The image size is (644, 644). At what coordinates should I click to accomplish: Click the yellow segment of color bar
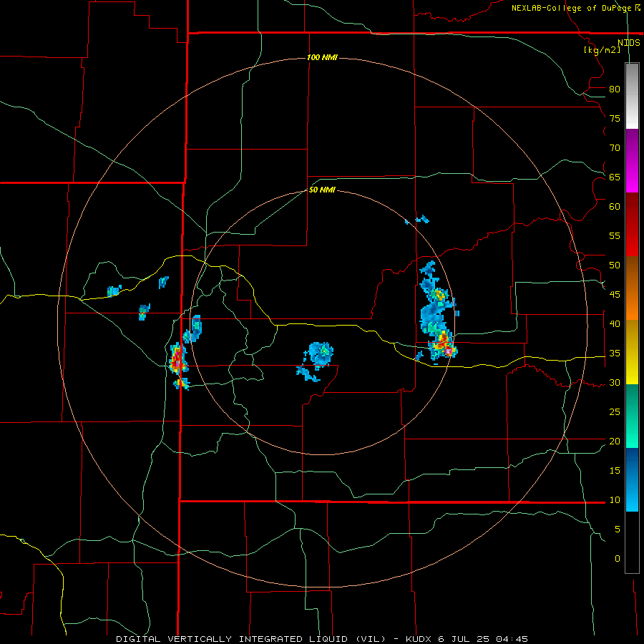pyautogui.click(x=632, y=352)
